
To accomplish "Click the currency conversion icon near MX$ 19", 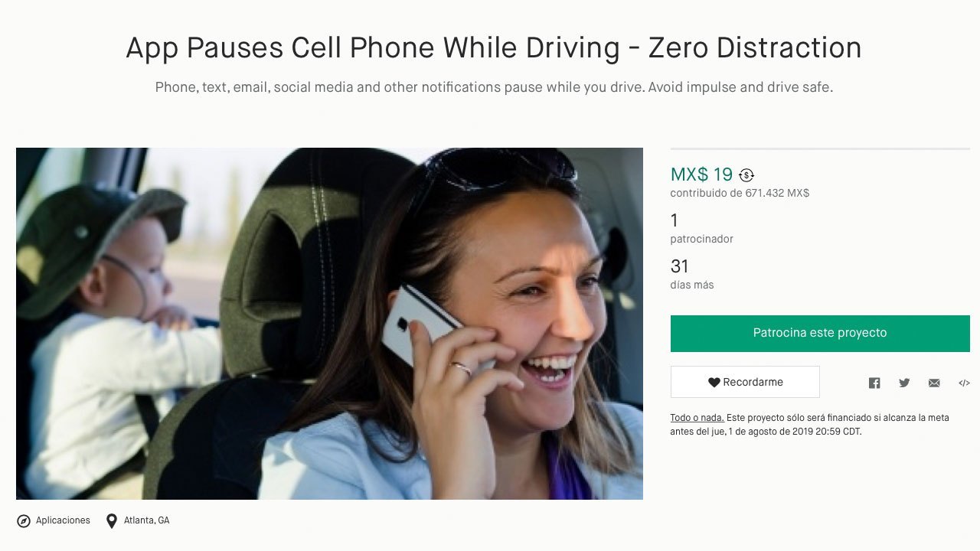I will [746, 175].
